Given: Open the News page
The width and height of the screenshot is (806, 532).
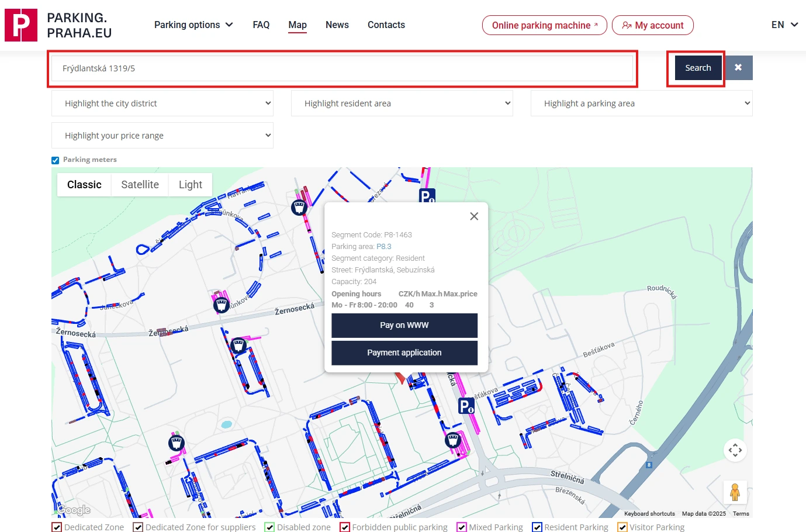Looking at the screenshot, I should click(337, 25).
